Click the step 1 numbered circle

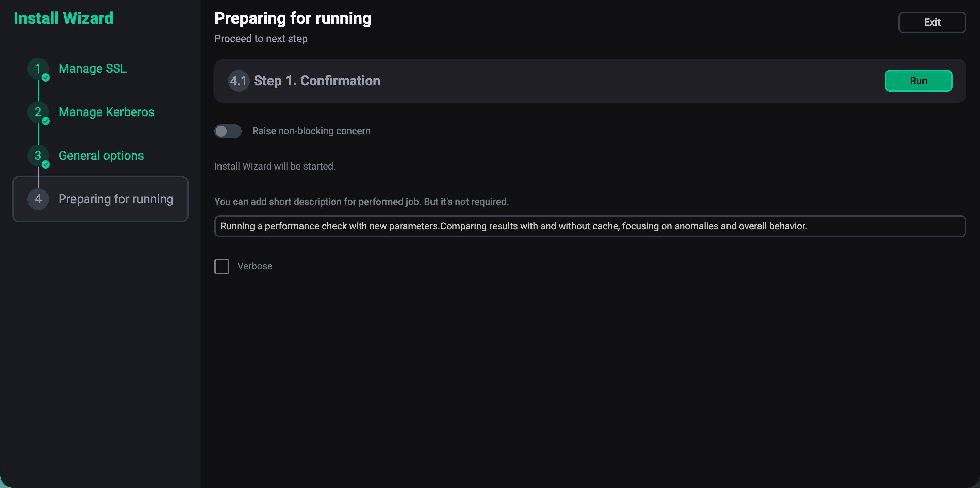(38, 69)
